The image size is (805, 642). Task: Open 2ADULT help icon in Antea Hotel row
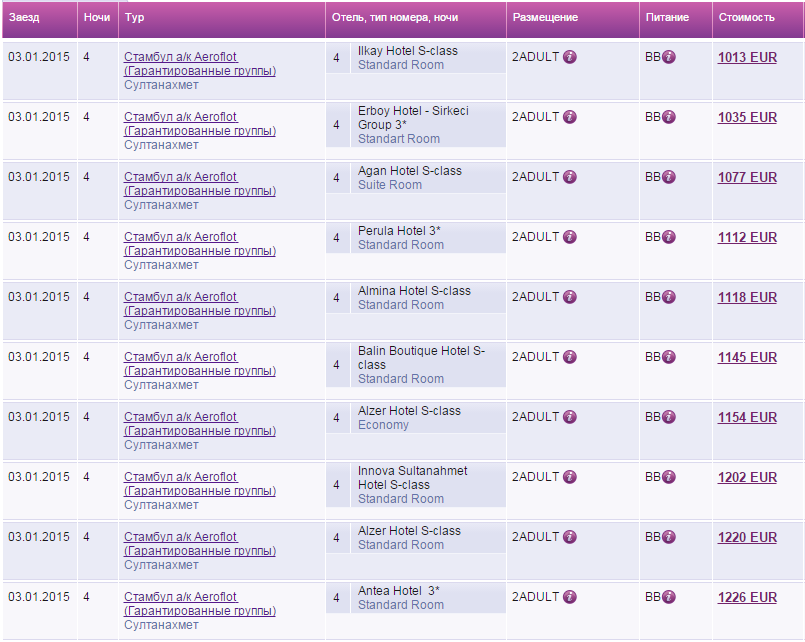[x=570, y=597]
